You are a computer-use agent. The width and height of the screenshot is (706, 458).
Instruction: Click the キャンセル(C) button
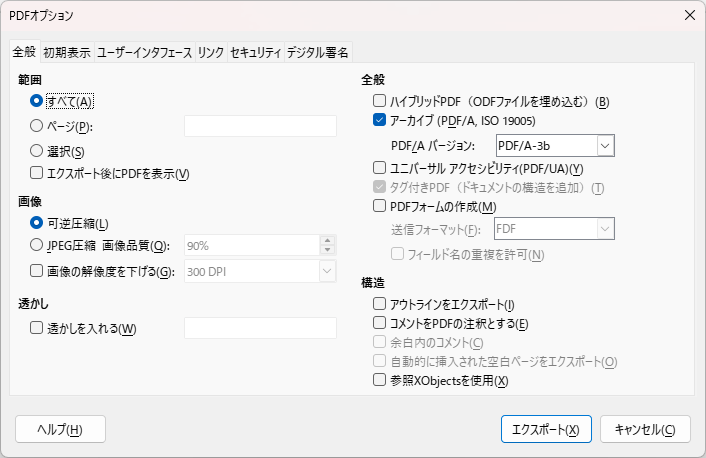click(645, 429)
